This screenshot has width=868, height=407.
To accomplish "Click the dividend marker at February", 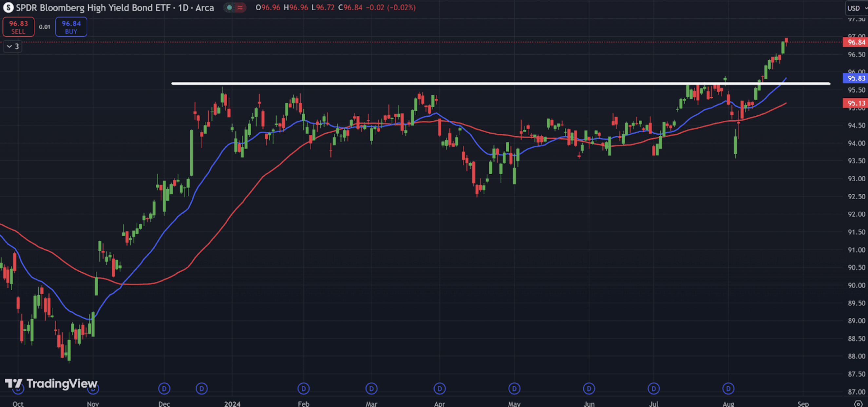I will 303,388.
